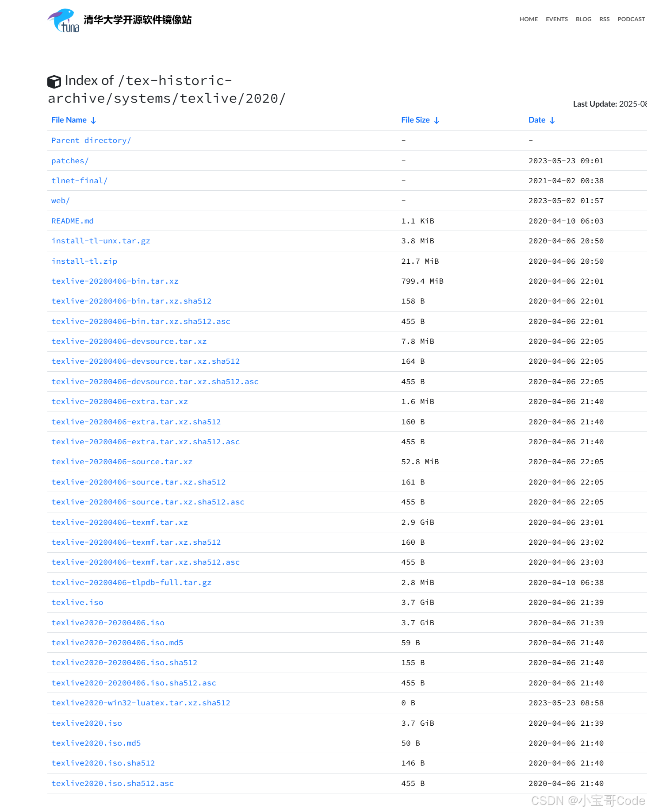This screenshot has width=647, height=812.
Task: Open texlive2020.iso.md5 link
Action: [96, 743]
